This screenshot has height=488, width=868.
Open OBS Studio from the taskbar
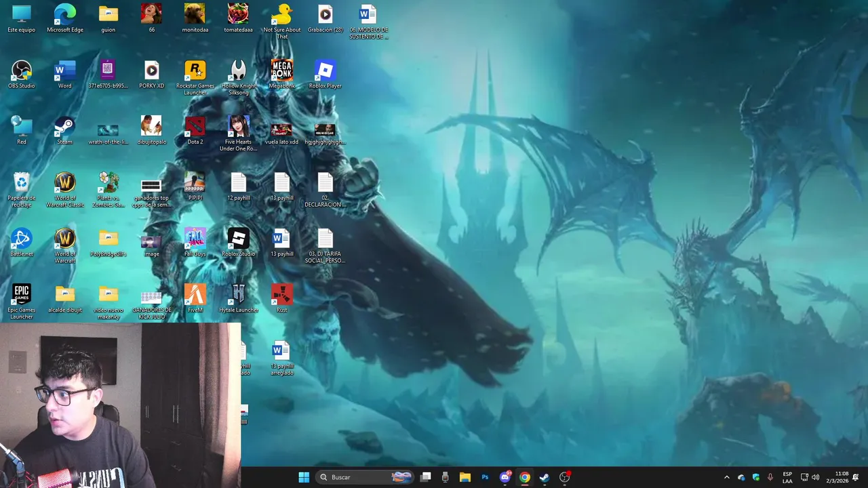pos(564,477)
